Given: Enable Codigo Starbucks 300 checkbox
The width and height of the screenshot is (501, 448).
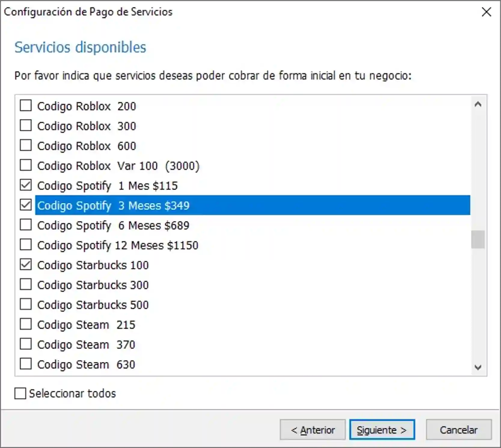Looking at the screenshot, I should [x=26, y=284].
